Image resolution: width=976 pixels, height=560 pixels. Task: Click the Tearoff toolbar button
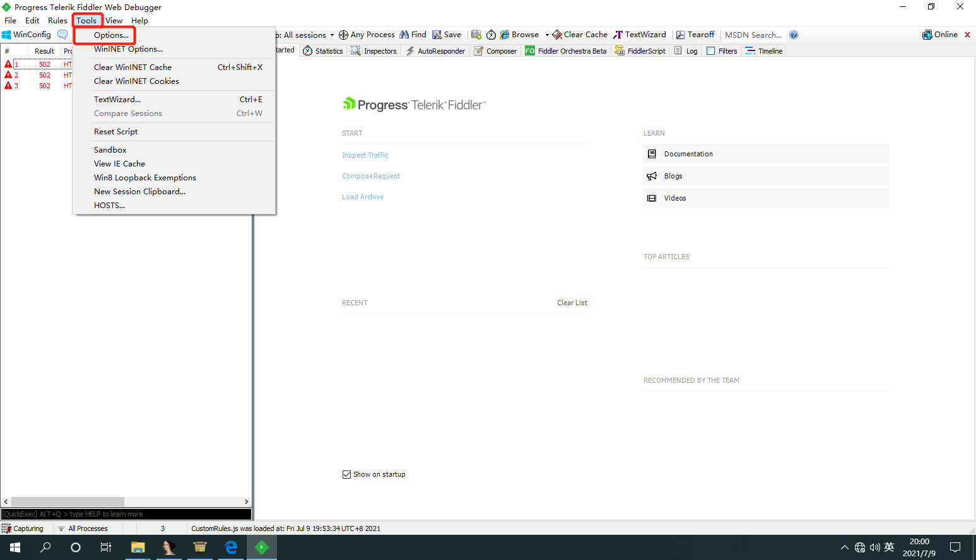[695, 35]
